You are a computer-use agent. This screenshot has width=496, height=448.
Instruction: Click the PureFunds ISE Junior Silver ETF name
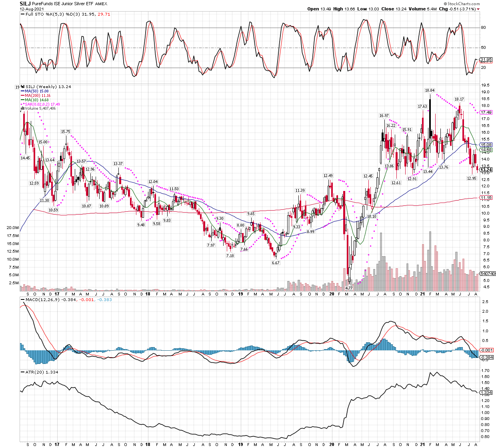(x=63, y=3)
